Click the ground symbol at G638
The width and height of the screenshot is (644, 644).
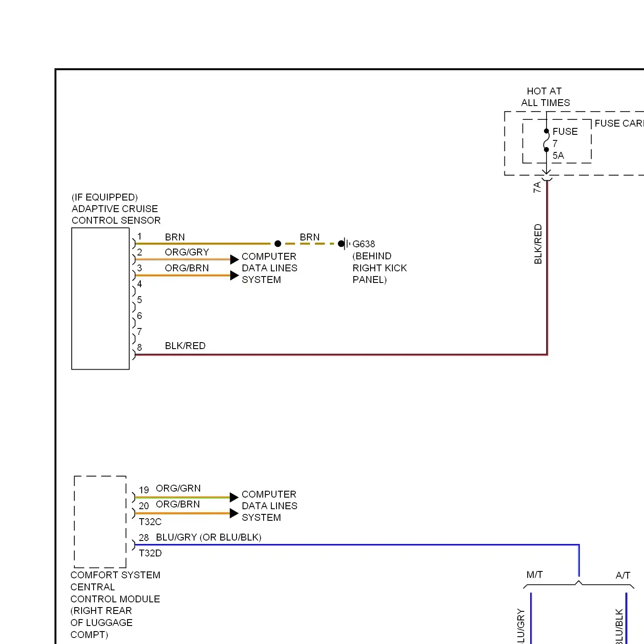(x=344, y=244)
